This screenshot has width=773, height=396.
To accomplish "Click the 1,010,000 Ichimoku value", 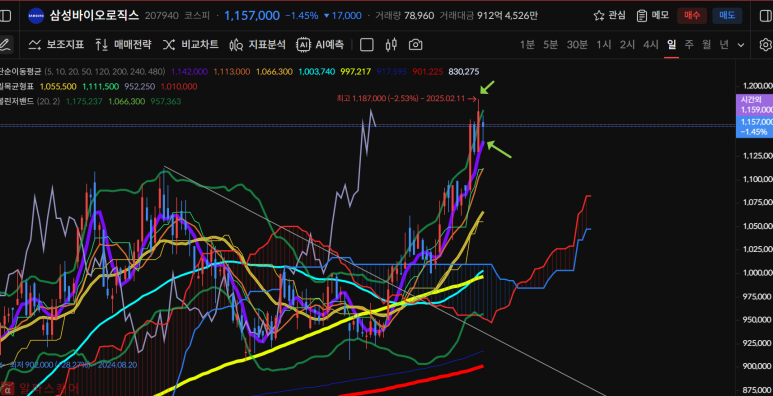I will click(x=179, y=86).
